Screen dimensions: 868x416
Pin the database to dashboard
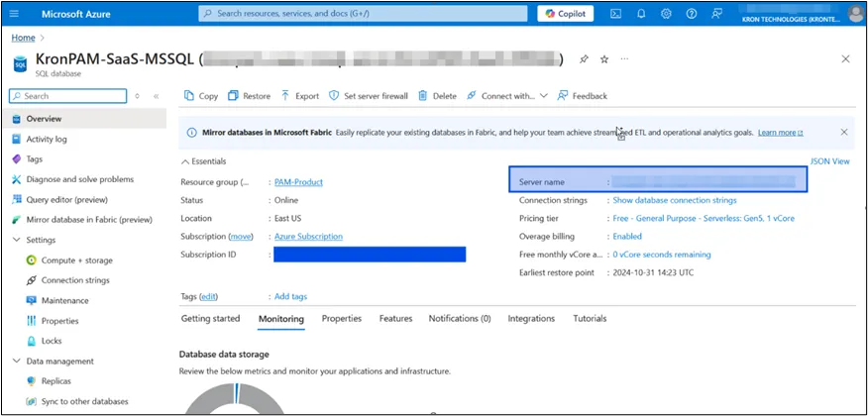[x=584, y=59]
